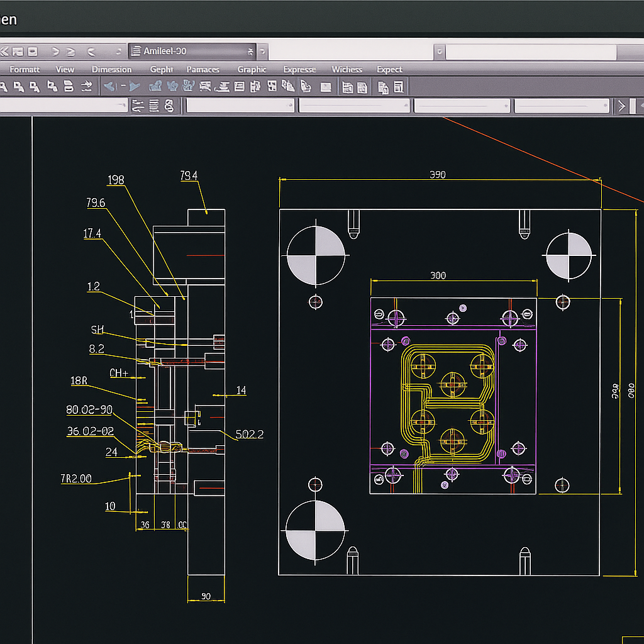Click the small right chevron ending the properties row
The height and width of the screenshot is (644, 644).
pos(622,106)
